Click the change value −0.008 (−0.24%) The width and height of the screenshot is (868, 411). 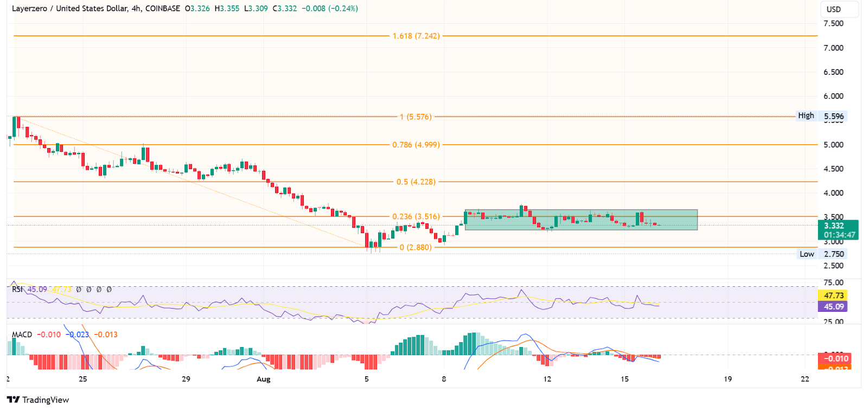pyautogui.click(x=330, y=9)
